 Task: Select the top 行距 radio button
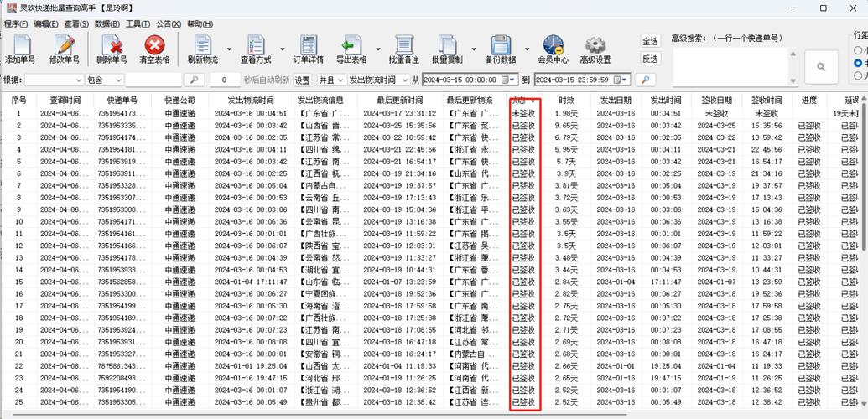coord(857,49)
